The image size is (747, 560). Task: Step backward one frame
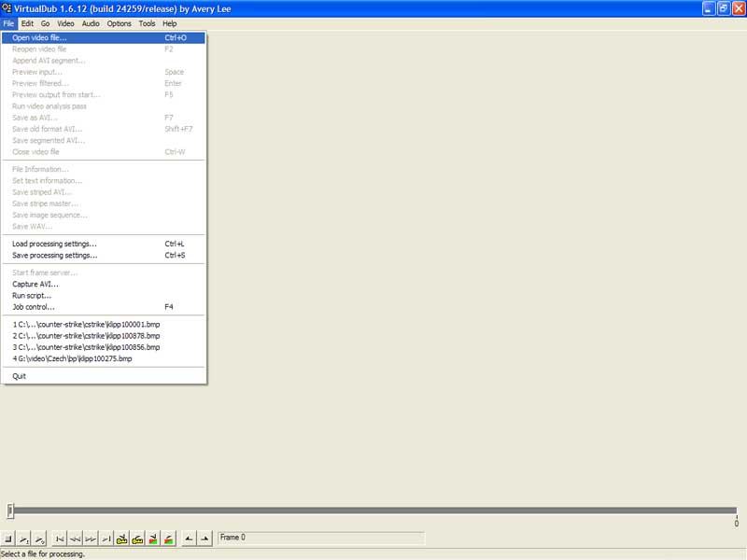(x=75, y=539)
